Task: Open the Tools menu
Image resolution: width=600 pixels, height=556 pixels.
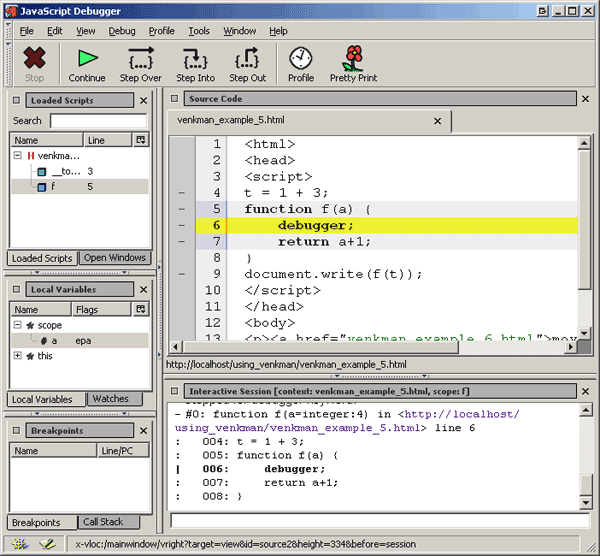Action: 199,31
